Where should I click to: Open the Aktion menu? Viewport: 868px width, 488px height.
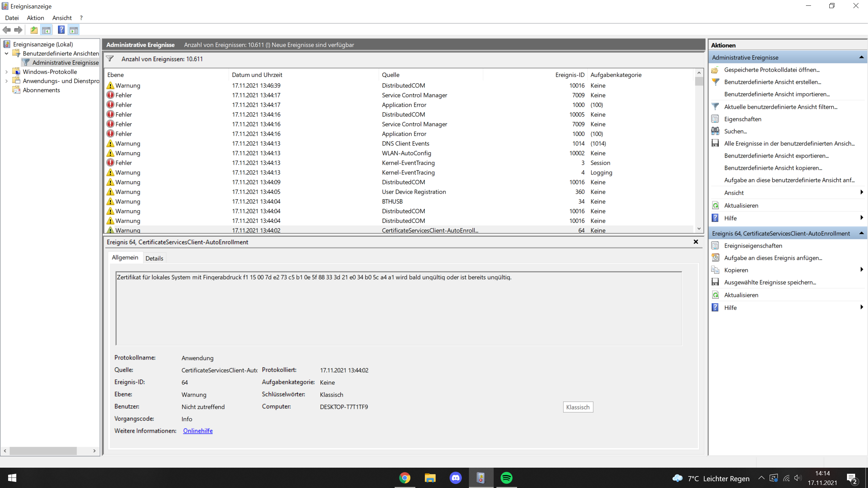coord(35,18)
